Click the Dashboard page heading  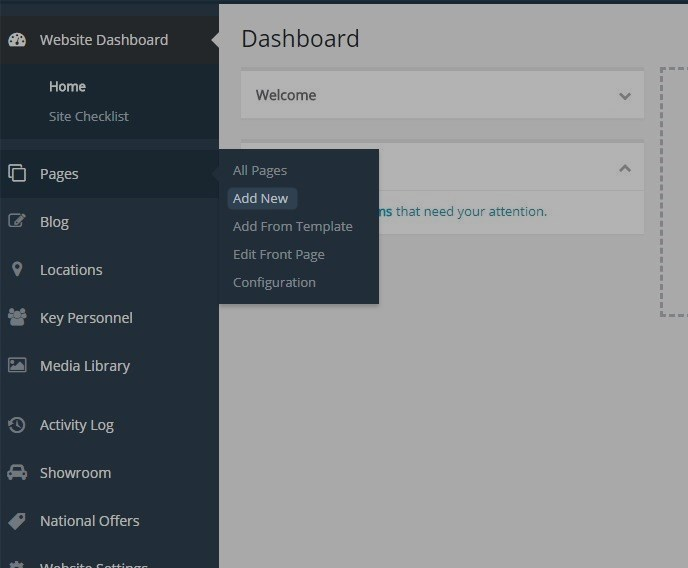(x=300, y=39)
